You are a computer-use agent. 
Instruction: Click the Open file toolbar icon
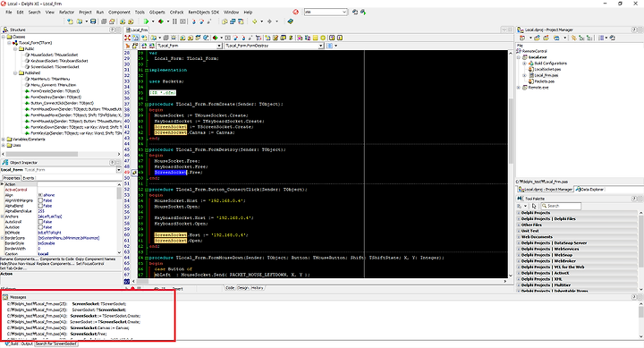pyautogui.click(x=80, y=21)
